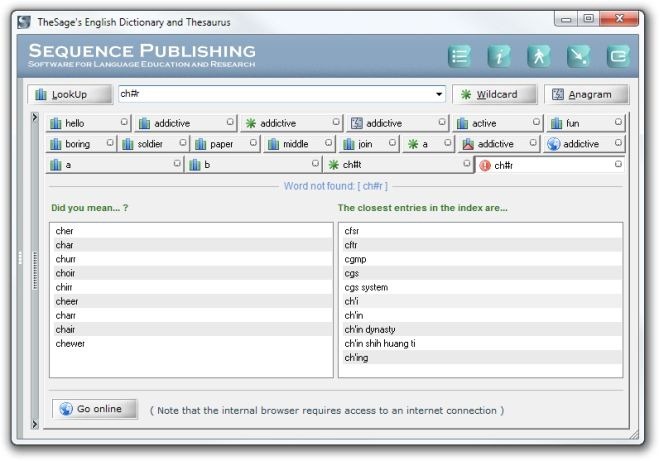
Task: Switch to the paper tab
Action: [226, 144]
